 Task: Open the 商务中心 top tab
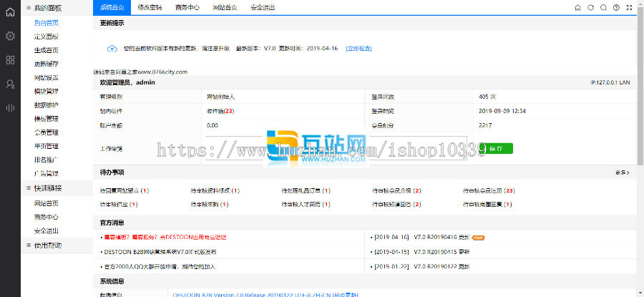187,7
